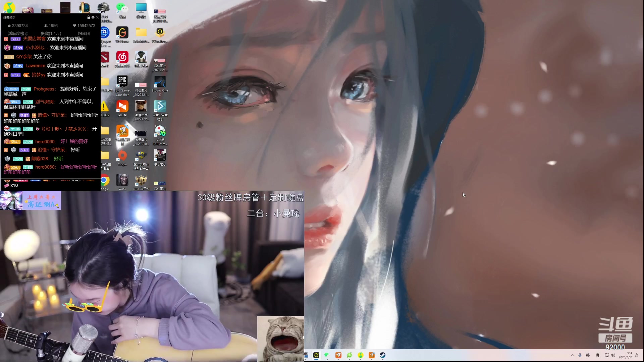Open the network status tray icon
The image size is (644, 362).
pyautogui.click(x=607, y=355)
